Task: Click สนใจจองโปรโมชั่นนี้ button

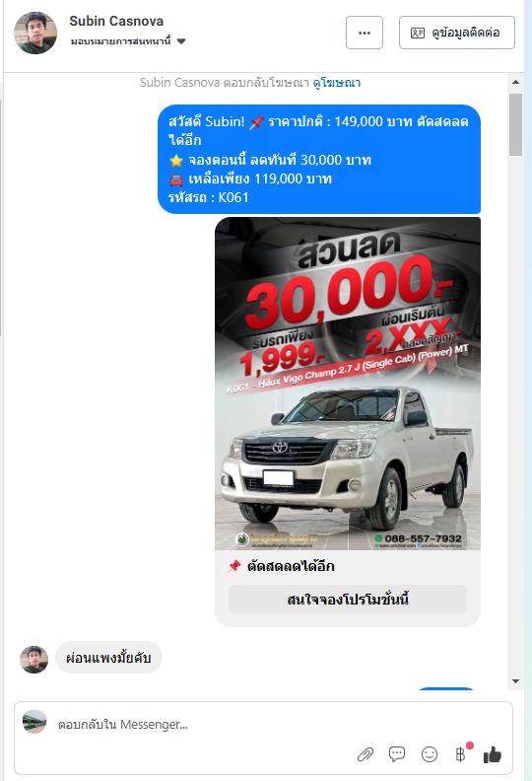Action: [348, 600]
